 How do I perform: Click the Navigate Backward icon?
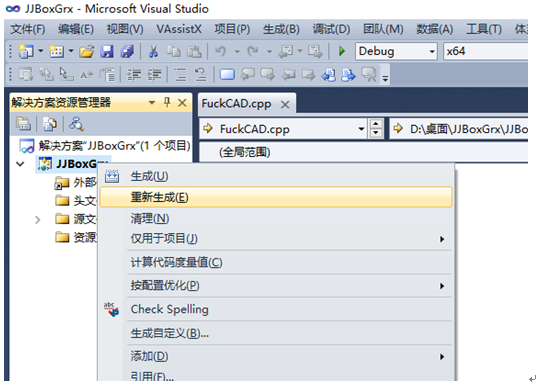[x=285, y=51]
